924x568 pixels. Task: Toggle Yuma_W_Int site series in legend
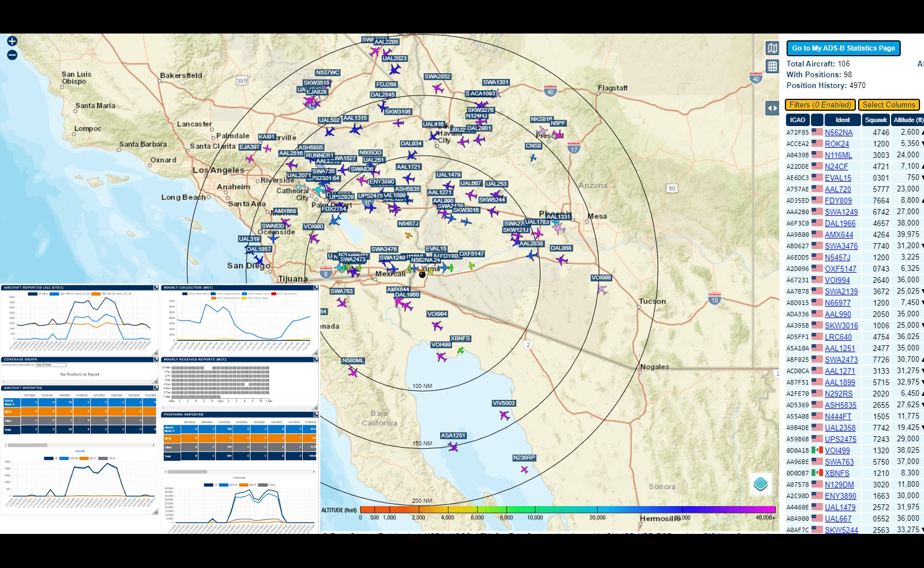coord(112,294)
